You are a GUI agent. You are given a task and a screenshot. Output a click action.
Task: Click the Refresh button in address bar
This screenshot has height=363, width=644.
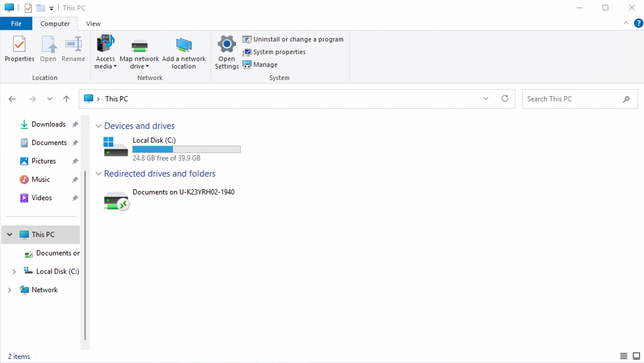coord(505,99)
